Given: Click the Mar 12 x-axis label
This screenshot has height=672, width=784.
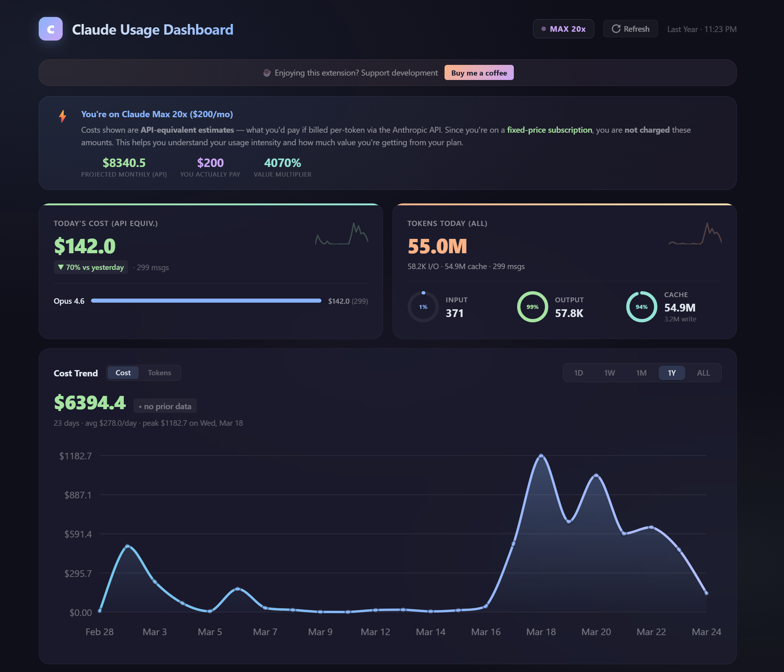Looking at the screenshot, I should coord(375,632).
